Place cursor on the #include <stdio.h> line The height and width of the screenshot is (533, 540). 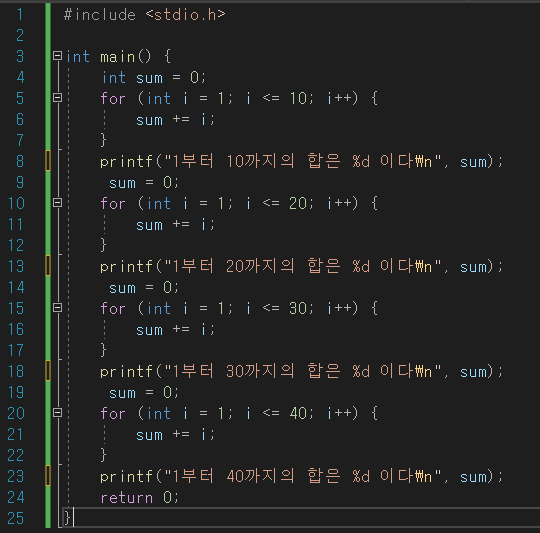(145, 15)
